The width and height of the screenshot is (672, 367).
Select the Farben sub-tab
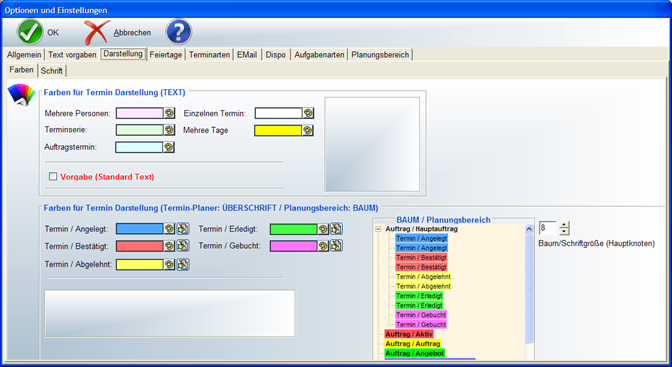pyautogui.click(x=21, y=70)
